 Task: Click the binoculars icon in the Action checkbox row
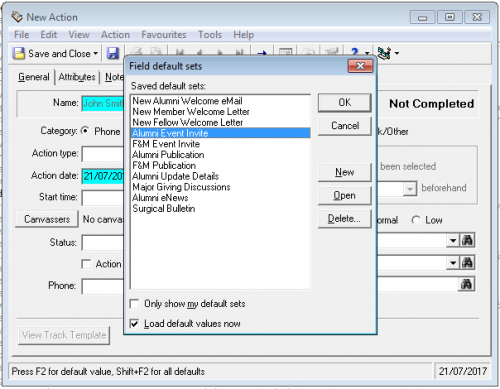coord(467,263)
